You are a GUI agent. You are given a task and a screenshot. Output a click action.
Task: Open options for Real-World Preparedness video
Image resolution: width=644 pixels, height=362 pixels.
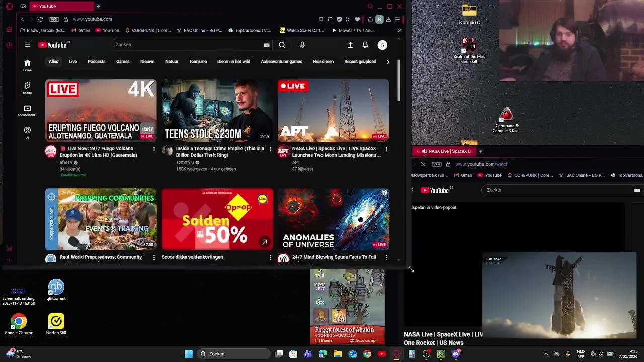point(154,257)
